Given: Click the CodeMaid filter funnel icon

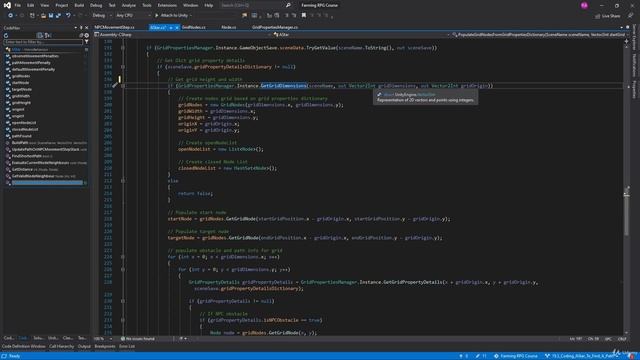Looking at the screenshot, I should point(87,42).
